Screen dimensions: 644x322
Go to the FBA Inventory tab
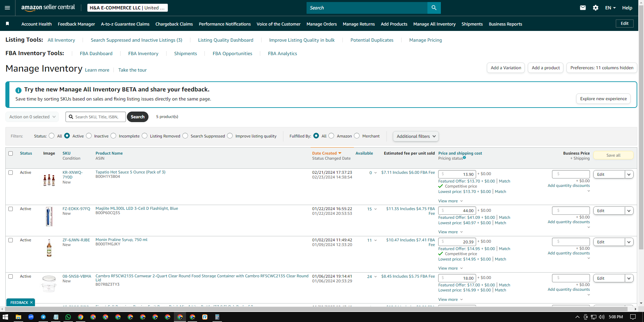143,53
